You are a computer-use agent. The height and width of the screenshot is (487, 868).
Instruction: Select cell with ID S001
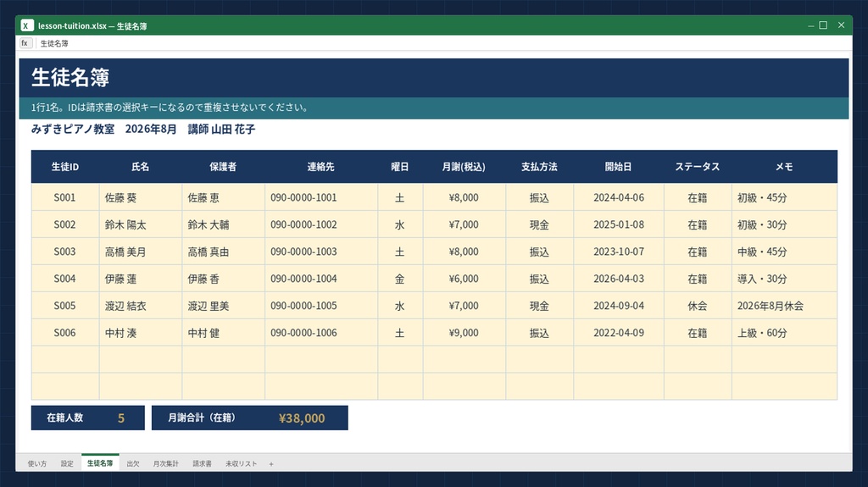(x=65, y=197)
